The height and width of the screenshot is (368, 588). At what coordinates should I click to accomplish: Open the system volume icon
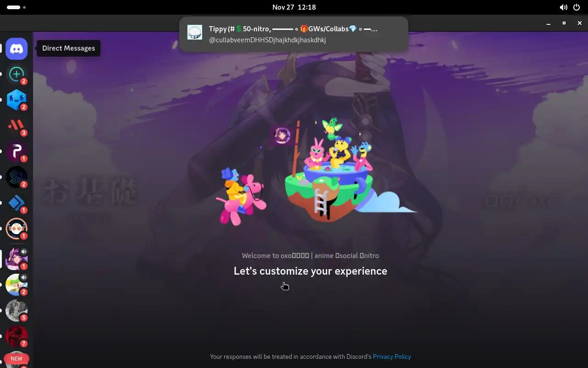point(563,7)
